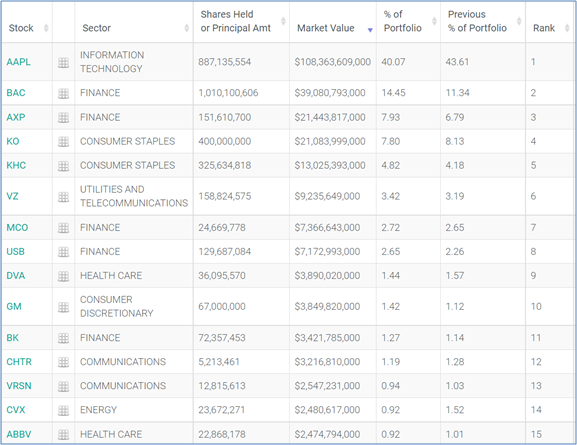Open the grid icon in KHC row
577x445 pixels.
63,166
